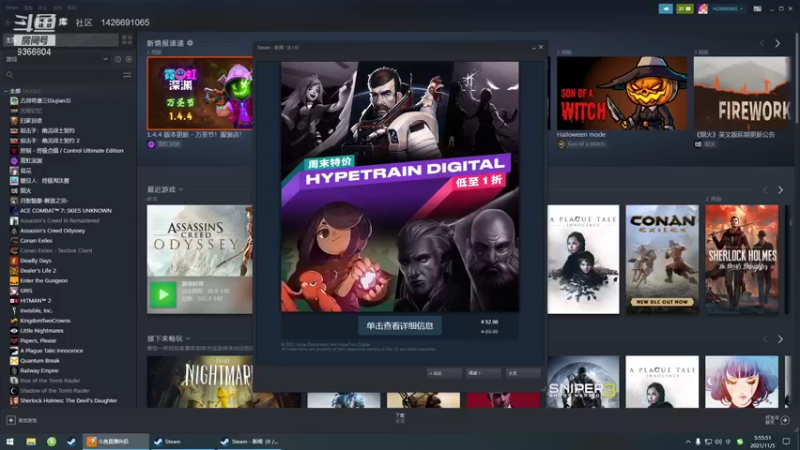Collapse the 全部 games category

click(x=6, y=91)
